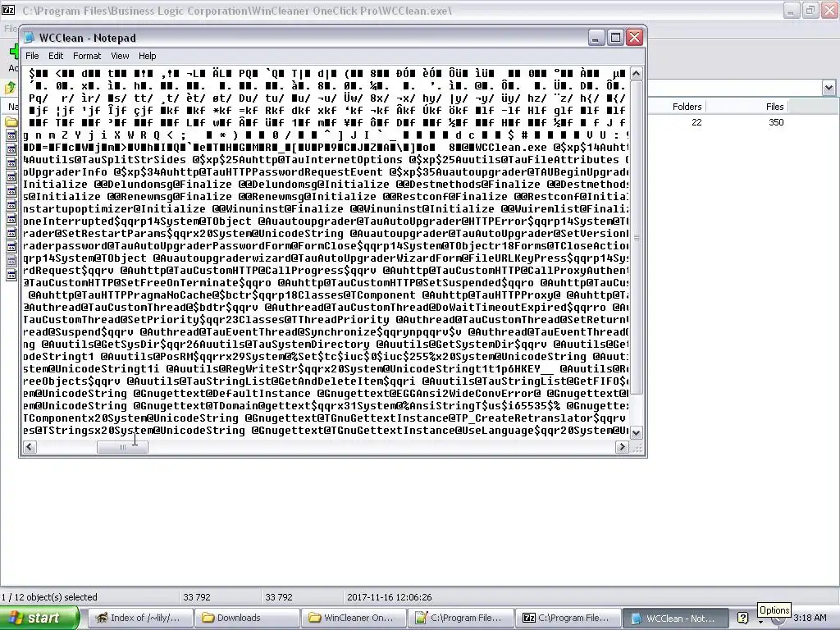Click the files count 350 cell in 7-Zip

pyautogui.click(x=776, y=122)
